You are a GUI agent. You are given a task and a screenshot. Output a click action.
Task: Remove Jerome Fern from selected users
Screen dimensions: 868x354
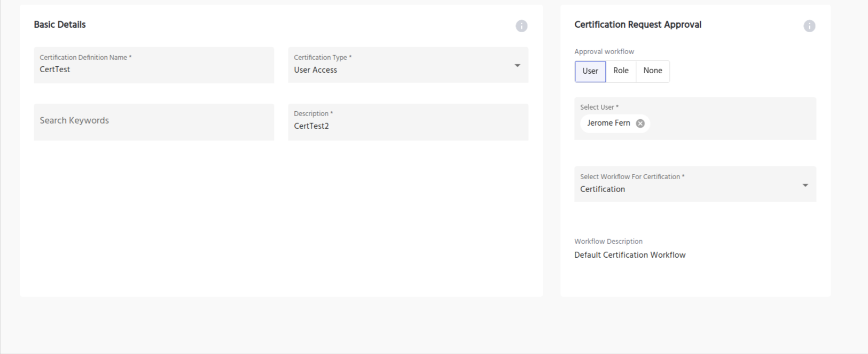(640, 124)
